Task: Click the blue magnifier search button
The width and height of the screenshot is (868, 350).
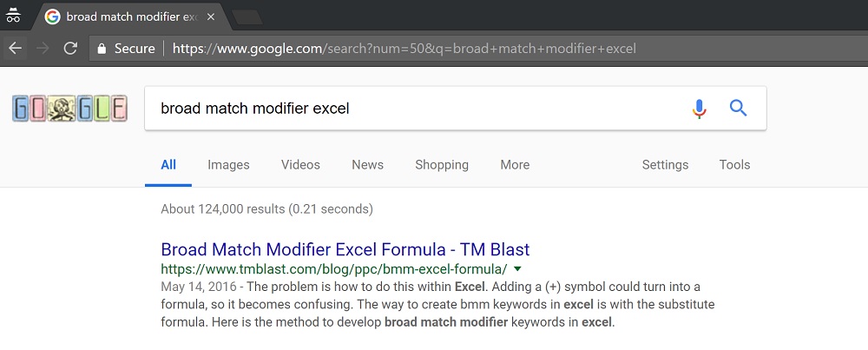Action: pos(739,108)
